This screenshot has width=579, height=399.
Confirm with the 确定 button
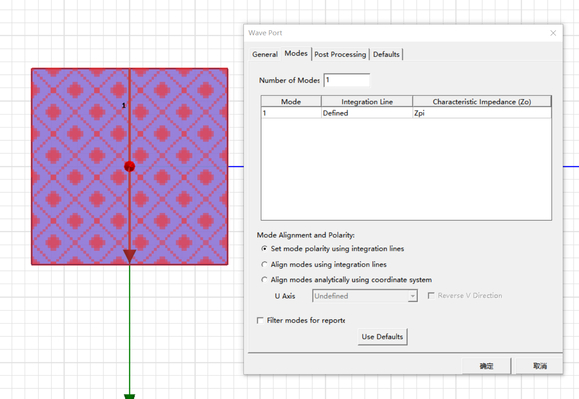click(486, 366)
